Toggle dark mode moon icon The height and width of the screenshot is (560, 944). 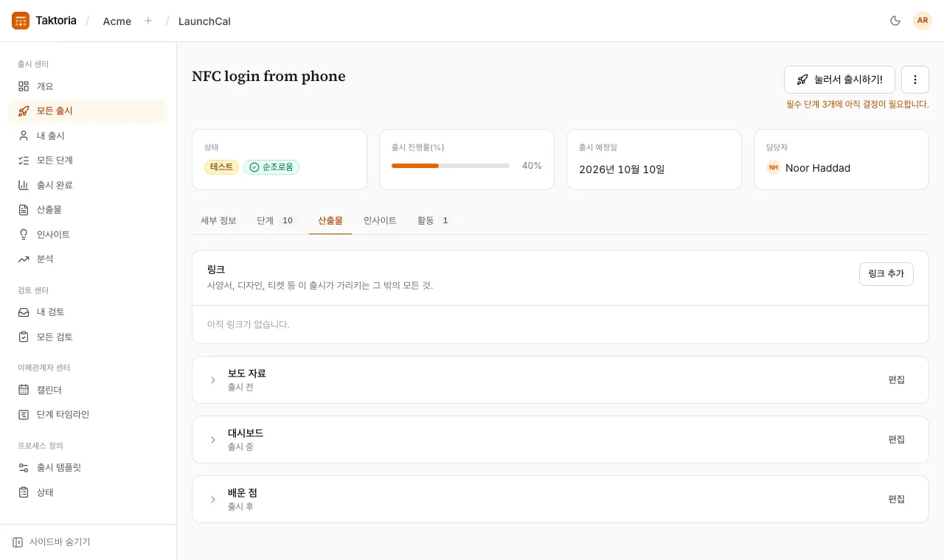click(895, 21)
